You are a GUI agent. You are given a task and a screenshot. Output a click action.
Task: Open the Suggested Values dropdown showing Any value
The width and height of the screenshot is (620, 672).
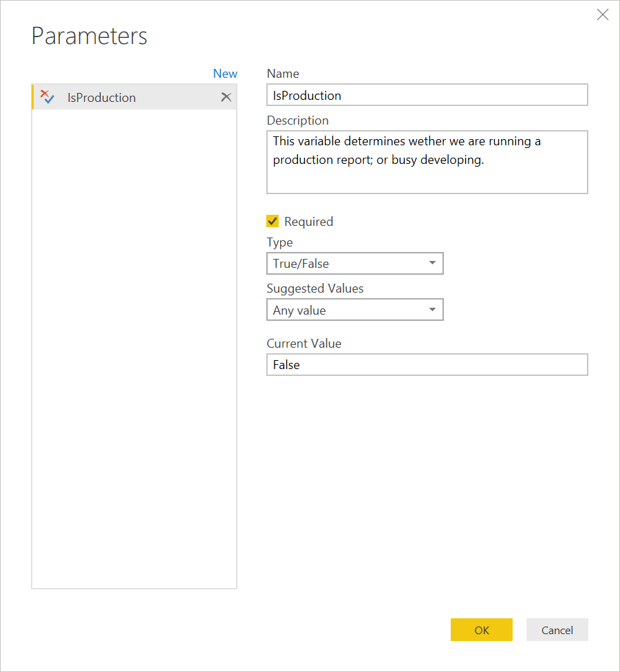[x=355, y=310]
